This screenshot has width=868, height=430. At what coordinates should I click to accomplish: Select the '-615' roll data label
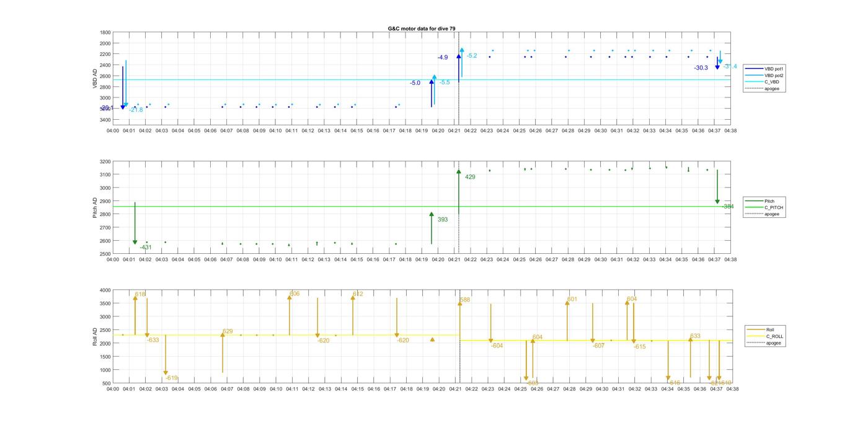tap(640, 347)
